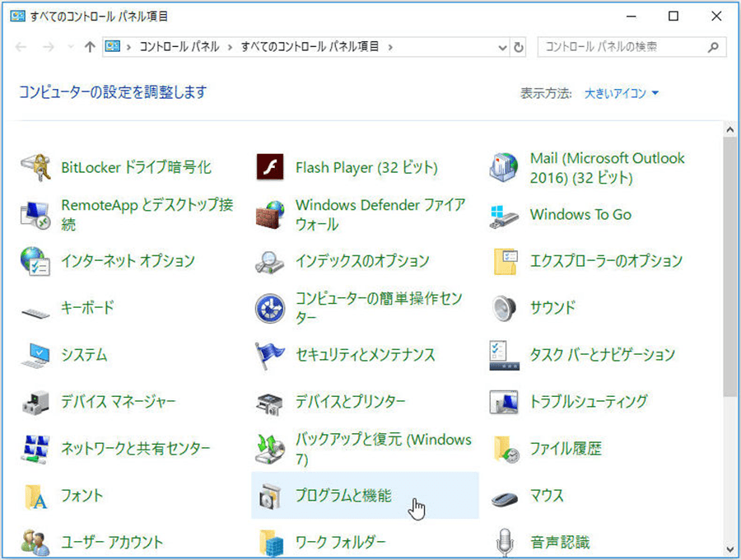741x560 pixels.
Task: Open ネットワークと共有センター link
Action: pyautogui.click(x=136, y=449)
